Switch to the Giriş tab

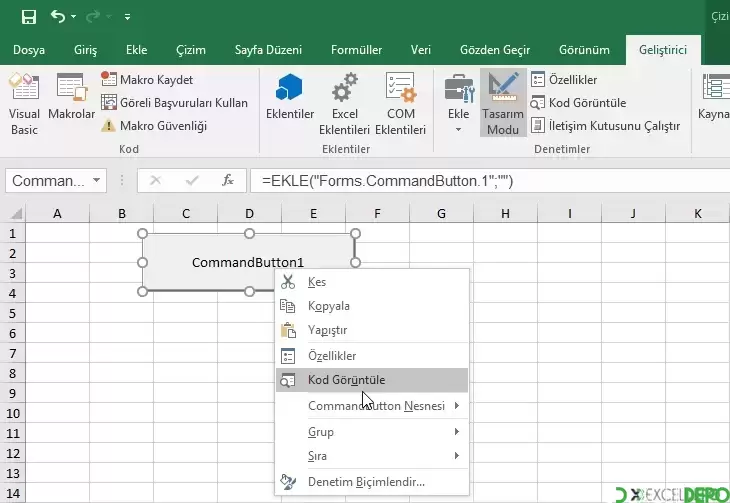86,50
